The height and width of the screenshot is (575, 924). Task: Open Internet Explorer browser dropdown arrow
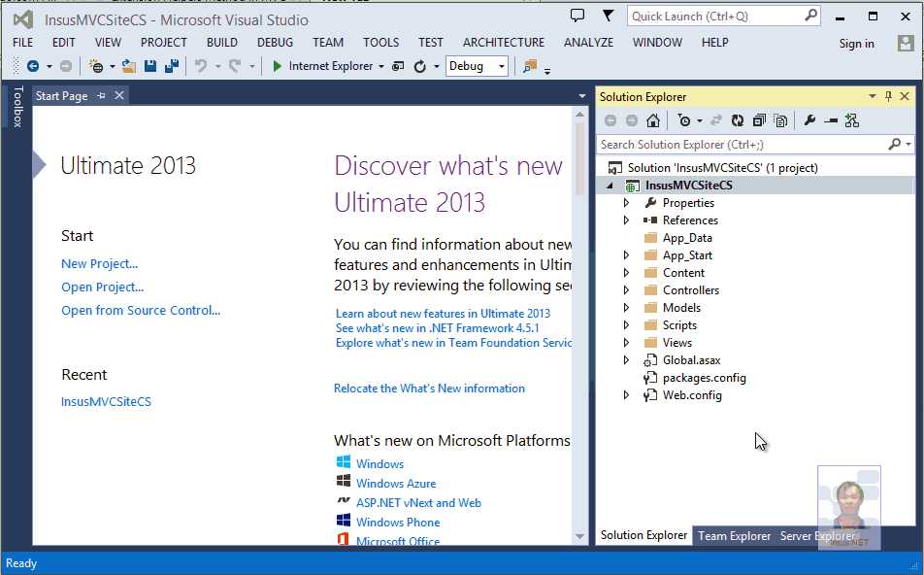tap(381, 67)
